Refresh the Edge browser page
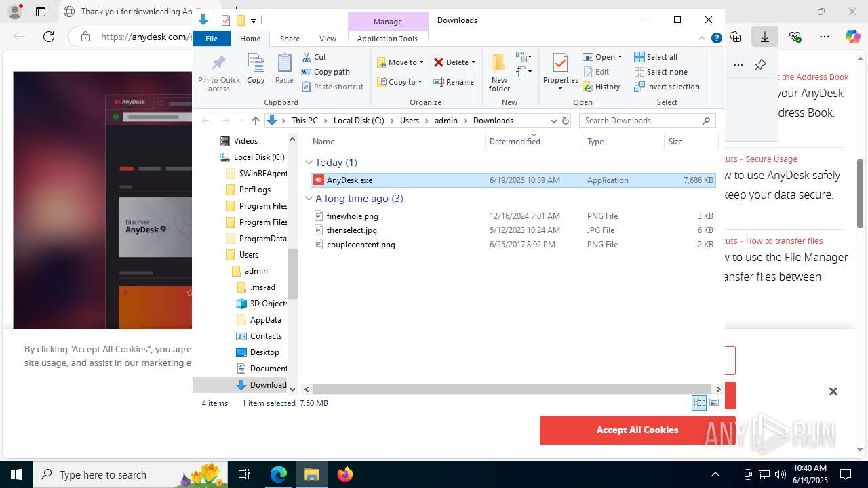Screen dimensions: 868x488 point(48,37)
